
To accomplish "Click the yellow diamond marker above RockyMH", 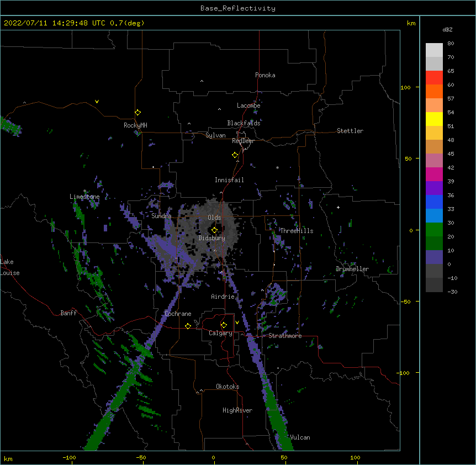I will click(138, 113).
